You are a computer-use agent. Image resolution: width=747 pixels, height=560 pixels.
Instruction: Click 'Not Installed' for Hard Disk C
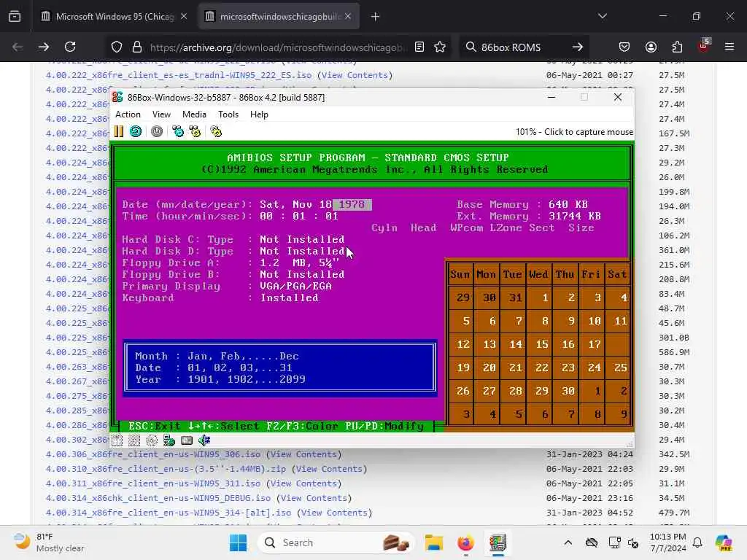point(302,239)
